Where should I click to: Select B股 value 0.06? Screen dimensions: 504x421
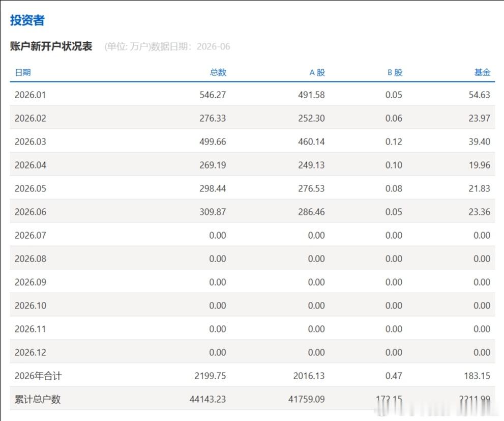tap(394, 118)
